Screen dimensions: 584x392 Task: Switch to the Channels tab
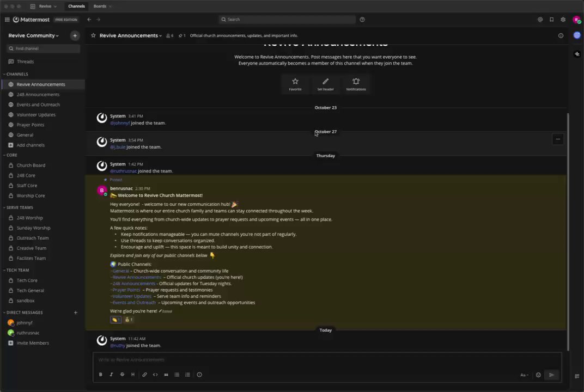76,7
